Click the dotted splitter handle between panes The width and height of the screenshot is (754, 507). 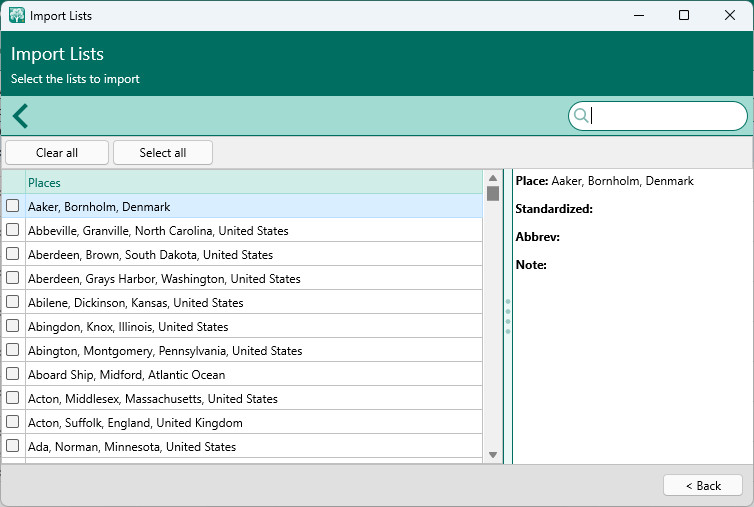[x=508, y=316]
